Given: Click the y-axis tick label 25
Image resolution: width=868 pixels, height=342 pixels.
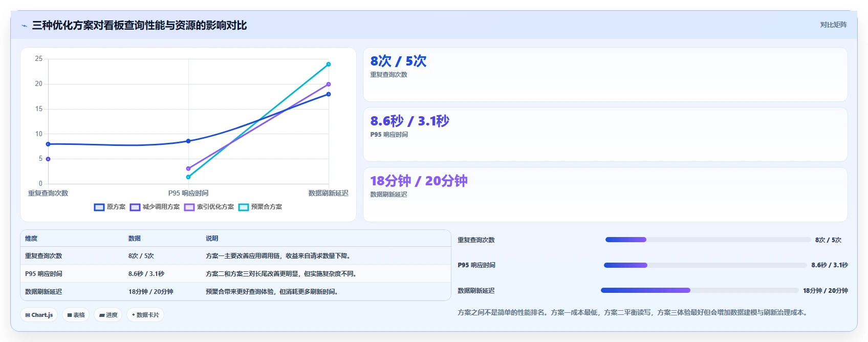Looking at the screenshot, I should pos(39,59).
